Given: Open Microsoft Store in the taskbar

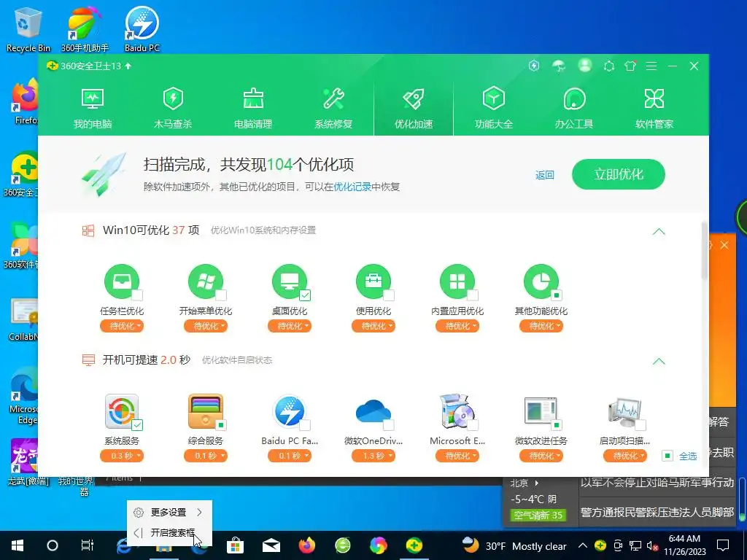Looking at the screenshot, I should (x=235, y=545).
